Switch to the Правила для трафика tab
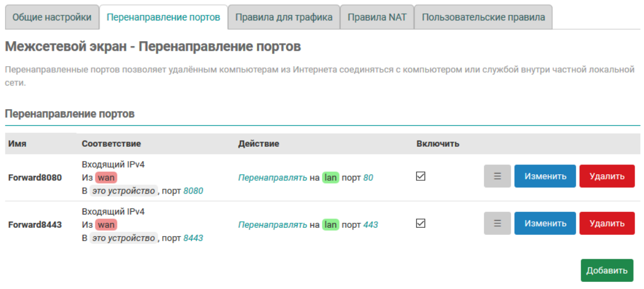Viewport: 644px width, 289px height. [283, 17]
